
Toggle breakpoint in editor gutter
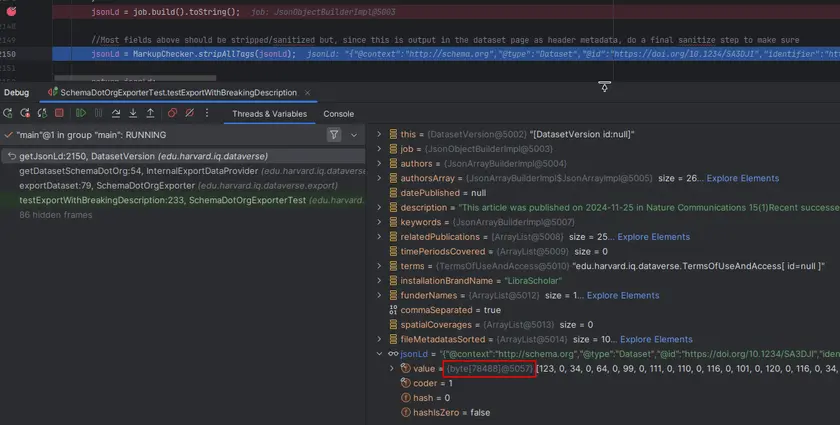pyautogui.click(x=9, y=11)
